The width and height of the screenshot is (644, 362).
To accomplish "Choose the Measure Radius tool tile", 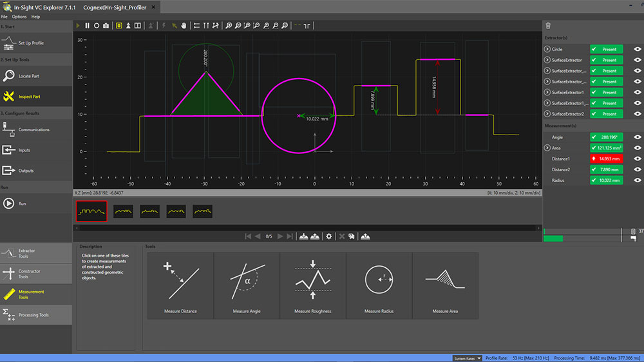I will click(379, 285).
